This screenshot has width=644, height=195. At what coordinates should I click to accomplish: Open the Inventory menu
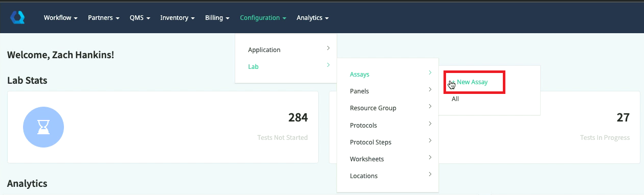pos(177,18)
